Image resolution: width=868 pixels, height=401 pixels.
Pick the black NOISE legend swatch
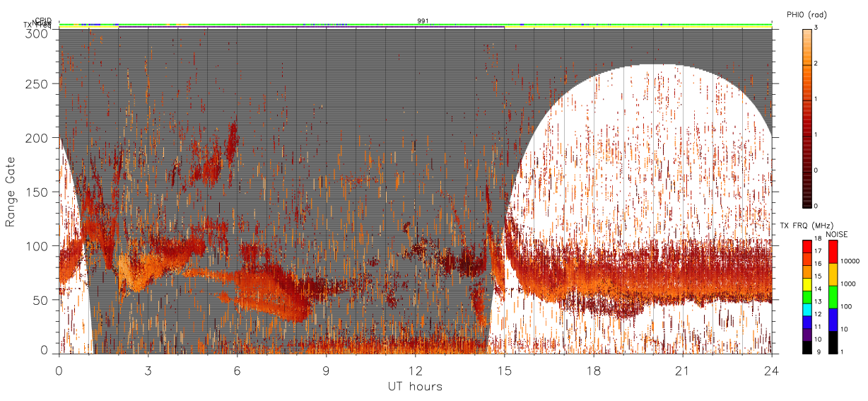pyautogui.click(x=833, y=342)
